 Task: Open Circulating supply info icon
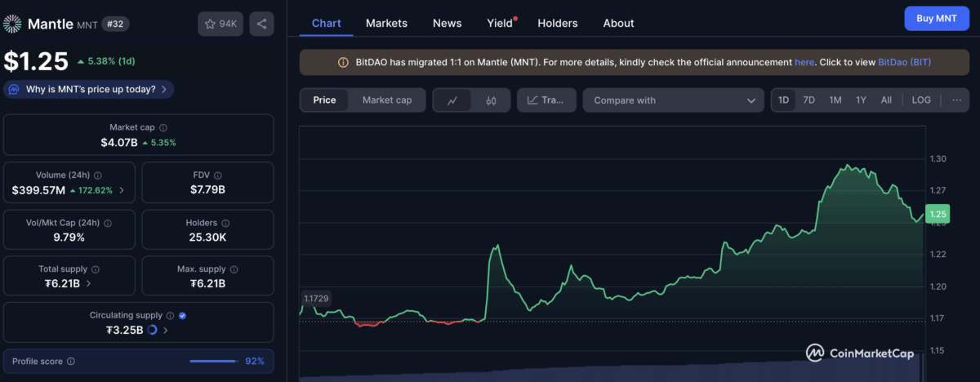(170, 315)
